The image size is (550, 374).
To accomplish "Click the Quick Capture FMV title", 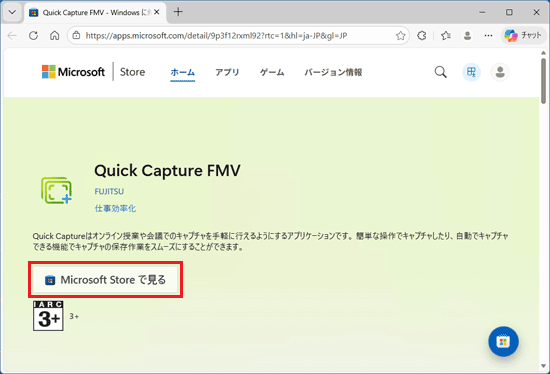I will 167,171.
